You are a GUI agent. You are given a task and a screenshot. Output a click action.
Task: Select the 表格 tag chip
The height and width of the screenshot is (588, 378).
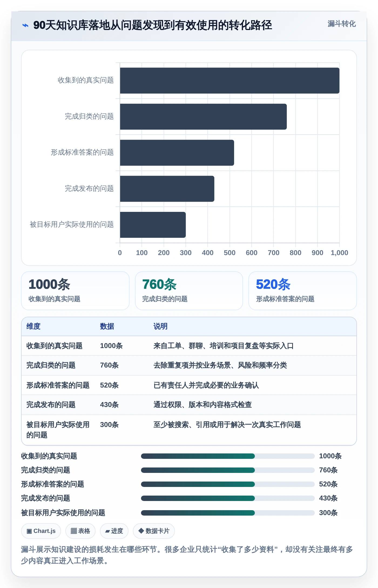80,531
